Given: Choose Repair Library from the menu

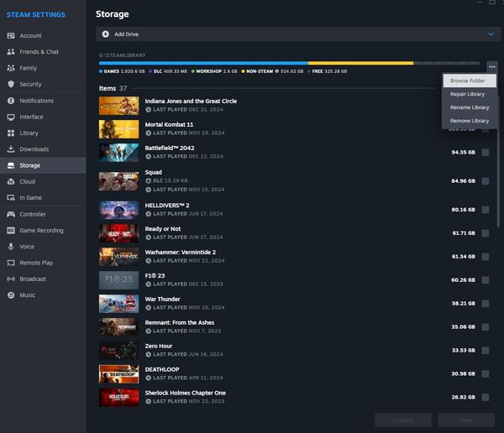Looking at the screenshot, I should [x=470, y=94].
